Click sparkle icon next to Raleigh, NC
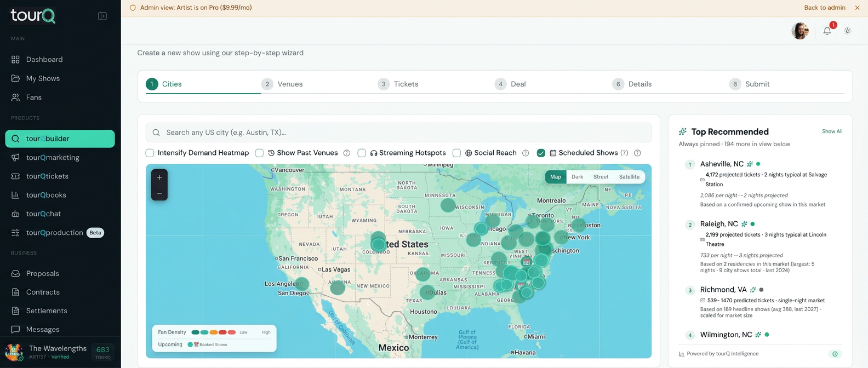Screen dimensions: 868x368 click(x=744, y=224)
